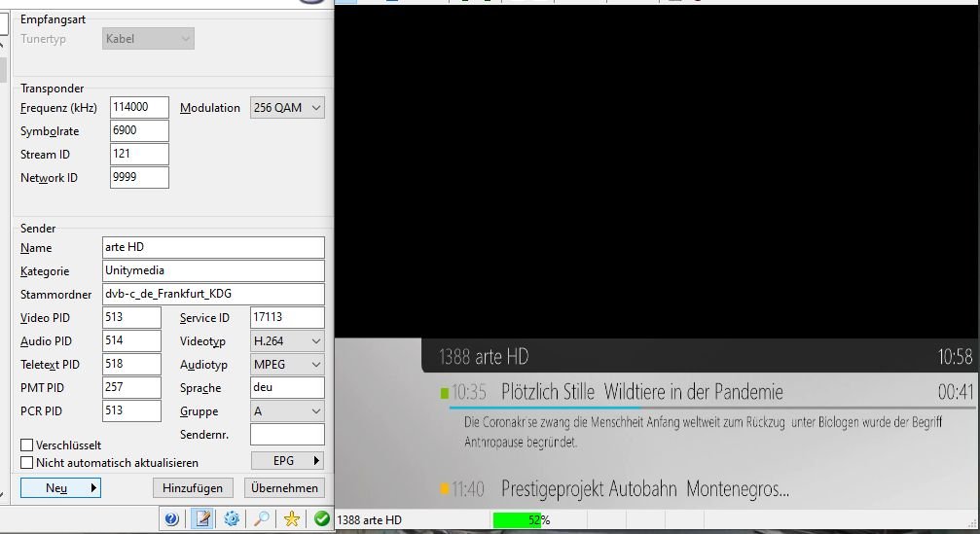Click next programme Prestigeprojekt Autobahn Montenegros
Image resolution: width=980 pixels, height=534 pixels.
tap(645, 488)
